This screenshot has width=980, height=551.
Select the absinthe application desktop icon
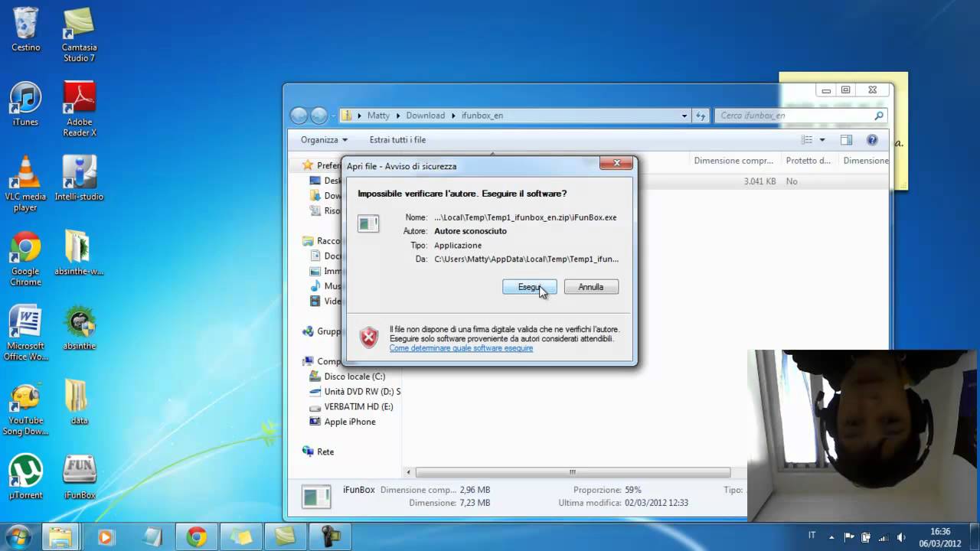pos(79,328)
